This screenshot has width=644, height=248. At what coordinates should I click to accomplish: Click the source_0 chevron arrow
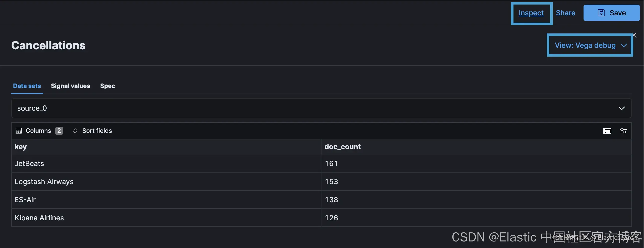point(622,108)
